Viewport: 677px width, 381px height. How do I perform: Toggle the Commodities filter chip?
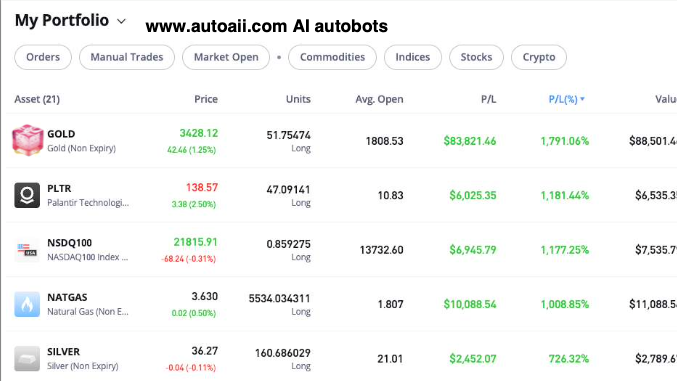click(332, 57)
